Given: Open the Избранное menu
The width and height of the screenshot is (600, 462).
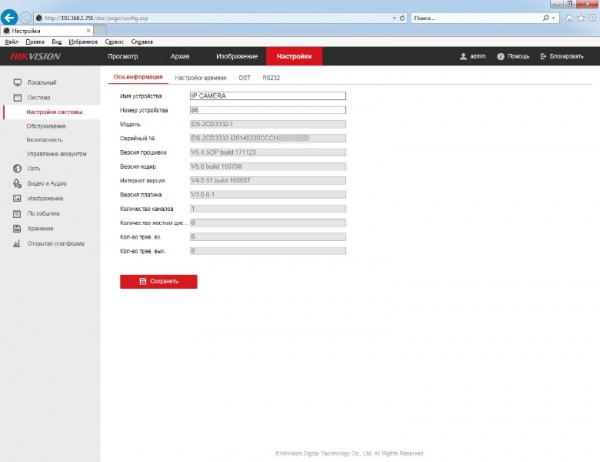Looking at the screenshot, I should tap(83, 42).
